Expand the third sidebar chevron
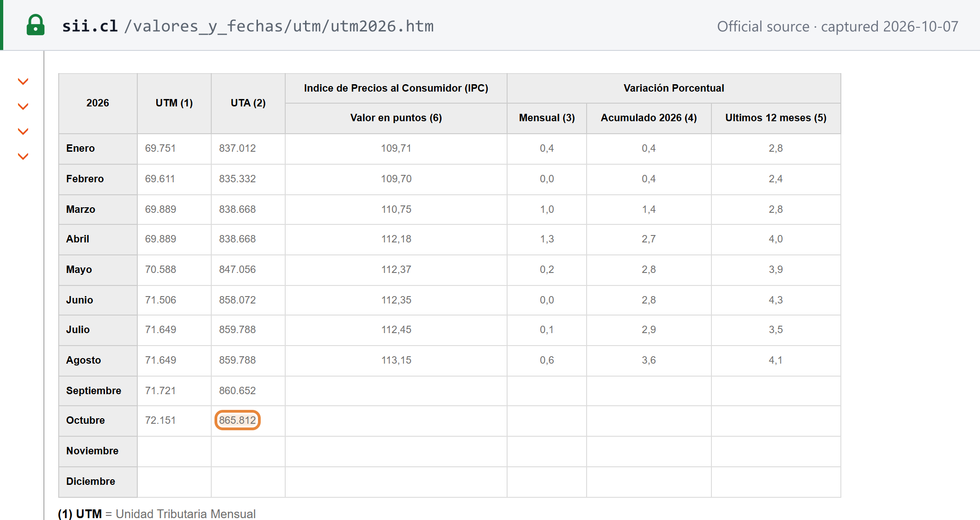Image resolution: width=980 pixels, height=520 pixels. [23, 132]
